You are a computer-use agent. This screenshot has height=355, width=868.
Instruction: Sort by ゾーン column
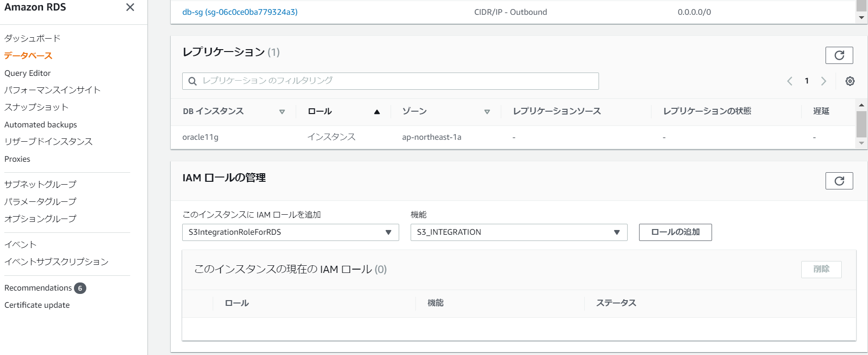coord(487,112)
